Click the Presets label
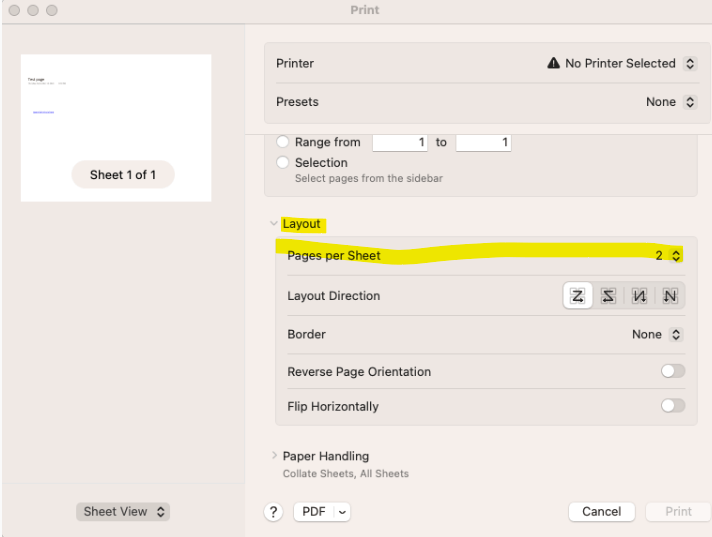The width and height of the screenshot is (712, 537). coord(297,102)
